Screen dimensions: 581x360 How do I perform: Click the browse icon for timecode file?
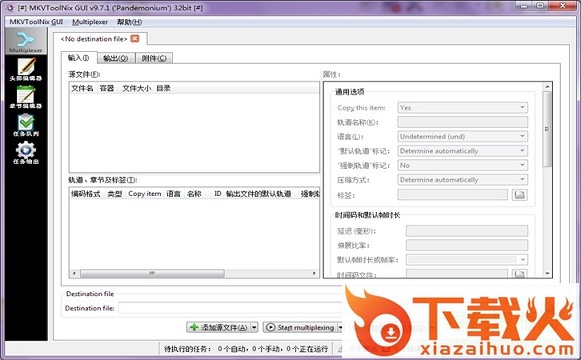point(519,274)
